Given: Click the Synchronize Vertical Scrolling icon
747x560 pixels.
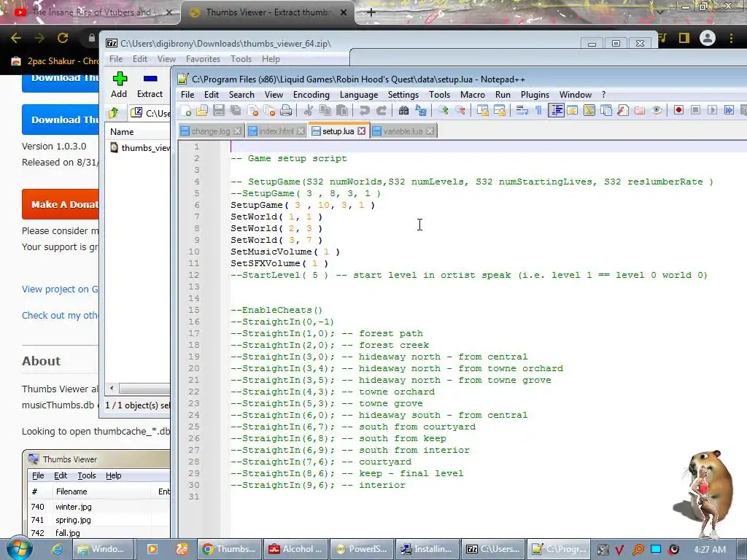Looking at the screenshot, I should 483,111.
